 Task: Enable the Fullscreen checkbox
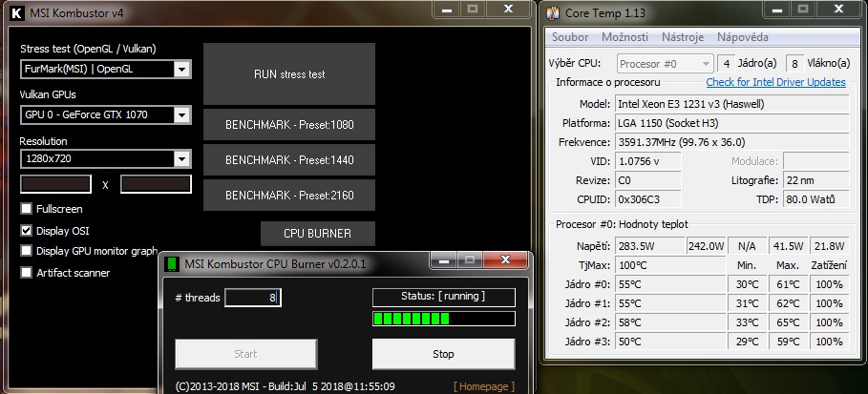pos(27,209)
